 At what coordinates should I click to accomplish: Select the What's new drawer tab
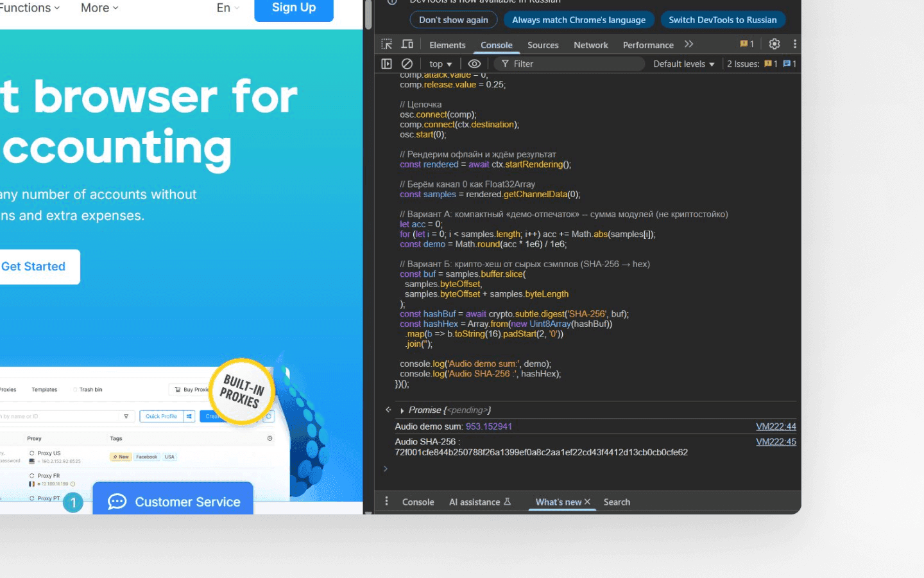tap(558, 502)
